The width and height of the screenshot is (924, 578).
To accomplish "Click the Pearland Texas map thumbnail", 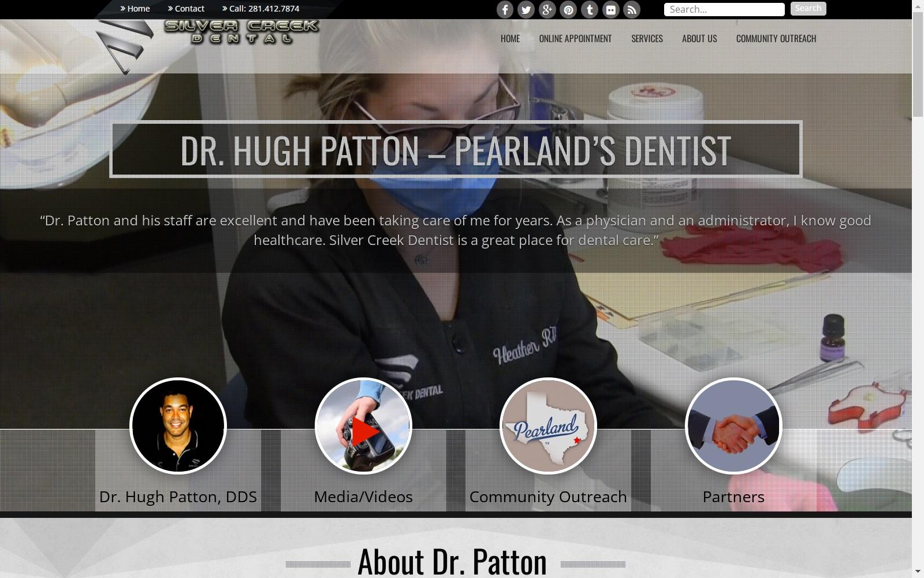I will click(548, 426).
